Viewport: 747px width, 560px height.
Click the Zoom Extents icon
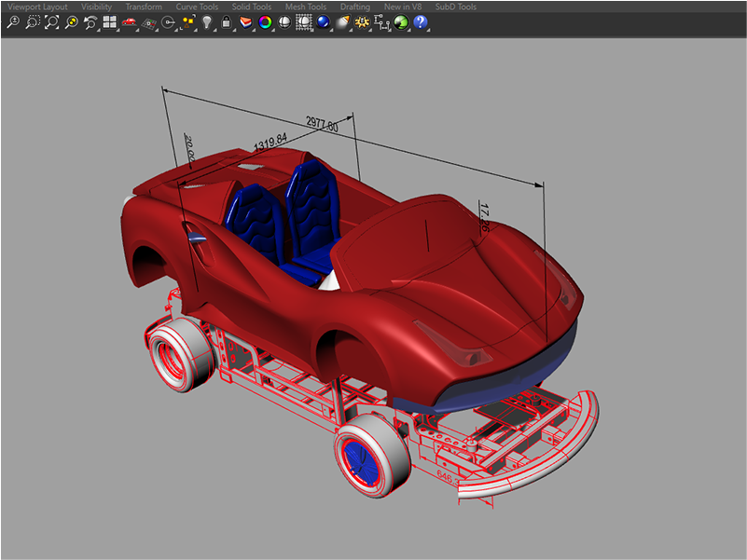(52, 22)
